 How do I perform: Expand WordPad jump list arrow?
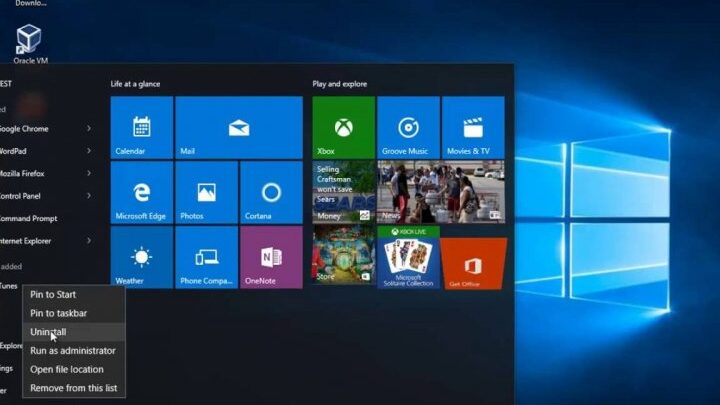89,151
